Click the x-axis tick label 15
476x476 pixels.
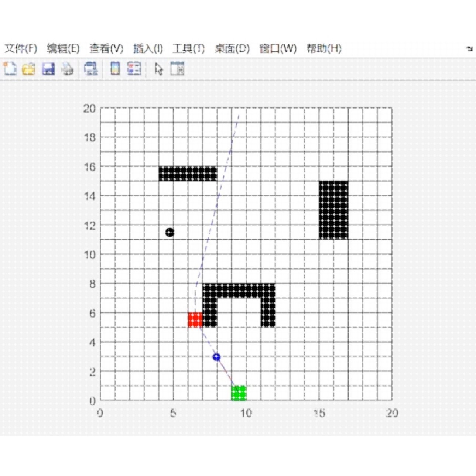click(x=319, y=413)
